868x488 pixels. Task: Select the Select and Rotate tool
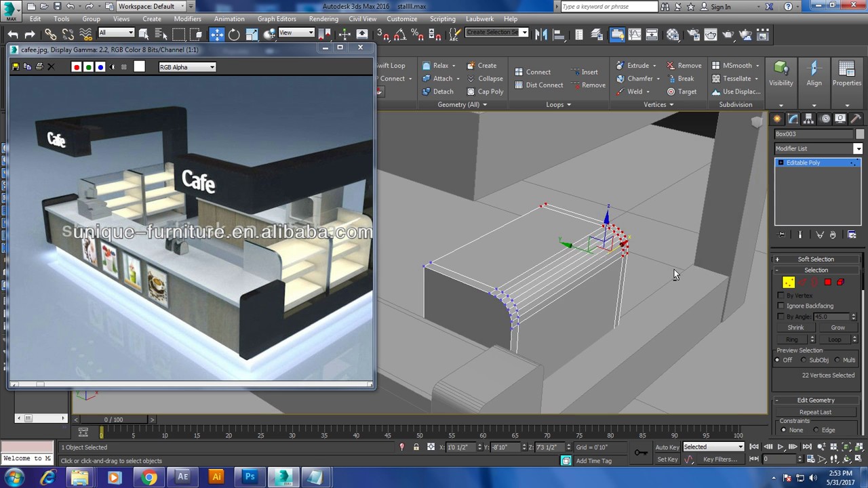[234, 34]
